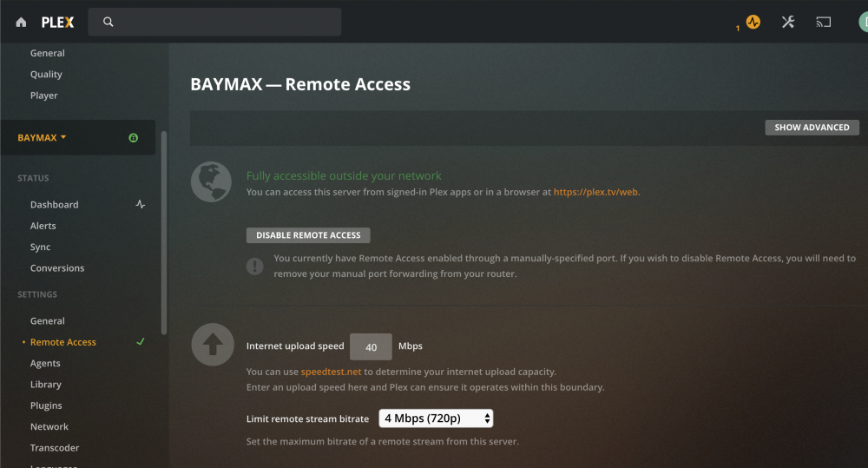Focus the top search field
The width and height of the screenshot is (868, 468).
[x=214, y=22]
